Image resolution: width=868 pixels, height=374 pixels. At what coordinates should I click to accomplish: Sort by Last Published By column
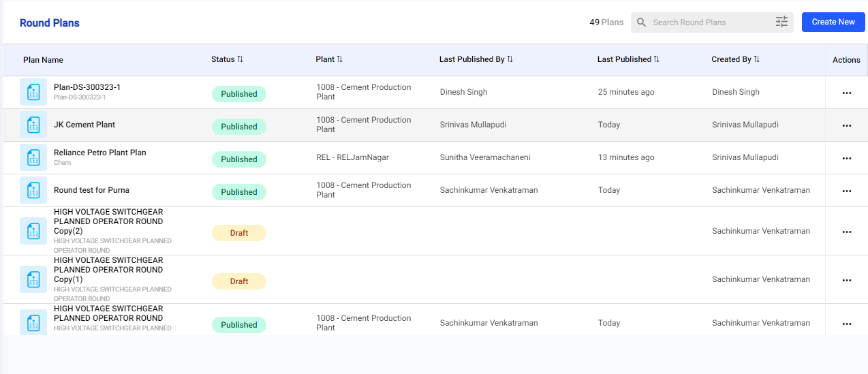click(x=510, y=59)
